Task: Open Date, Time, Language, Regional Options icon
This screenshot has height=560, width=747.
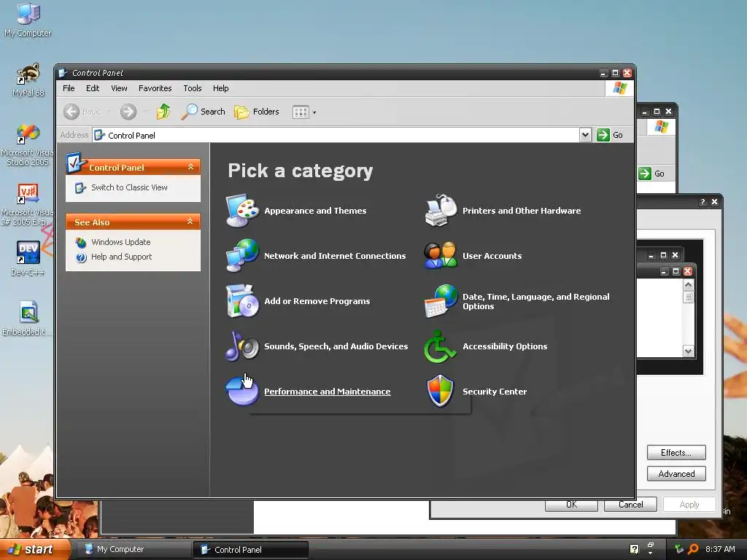Action: point(441,301)
